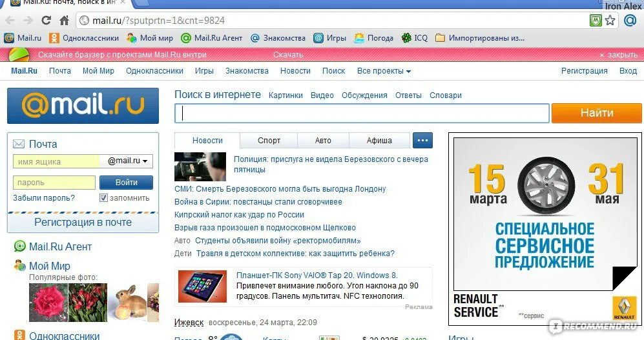Open the Знакомства bookmark
The image size is (644, 340).
[x=278, y=38]
